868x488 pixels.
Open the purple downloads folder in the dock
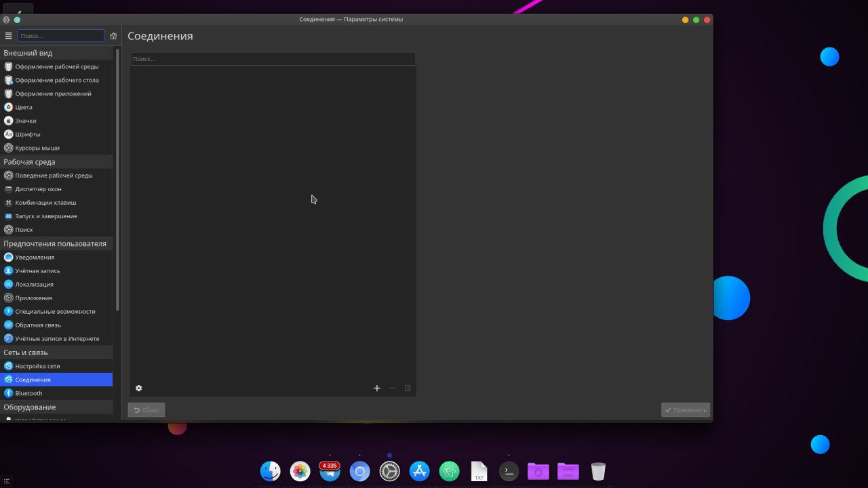[x=538, y=471]
